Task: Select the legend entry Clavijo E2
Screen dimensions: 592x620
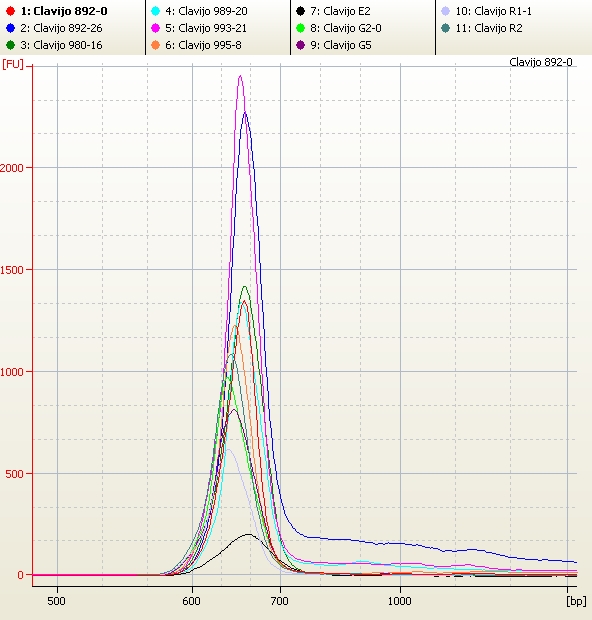Action: point(340,11)
